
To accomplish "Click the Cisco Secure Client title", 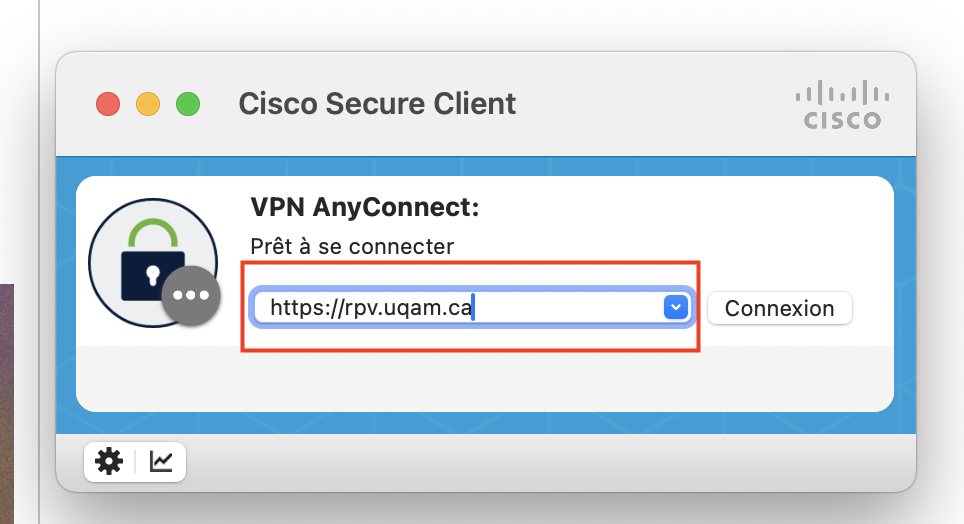I will (x=377, y=103).
